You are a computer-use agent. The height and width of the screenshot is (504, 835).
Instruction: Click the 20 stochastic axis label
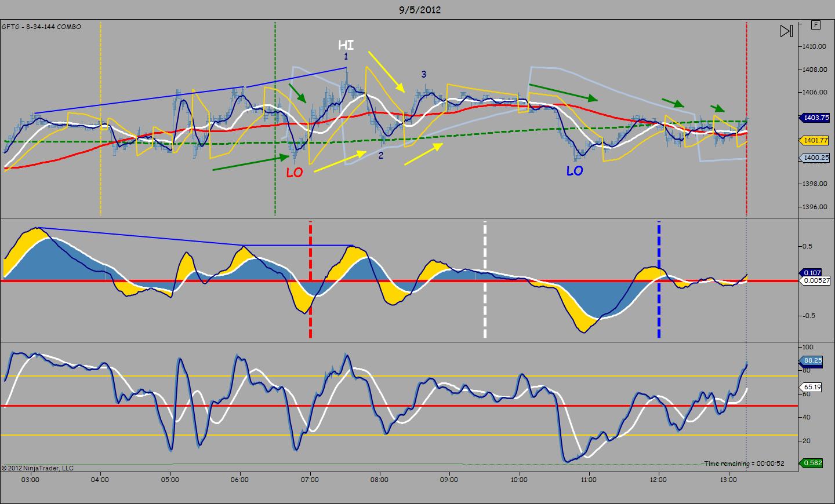[806, 441]
